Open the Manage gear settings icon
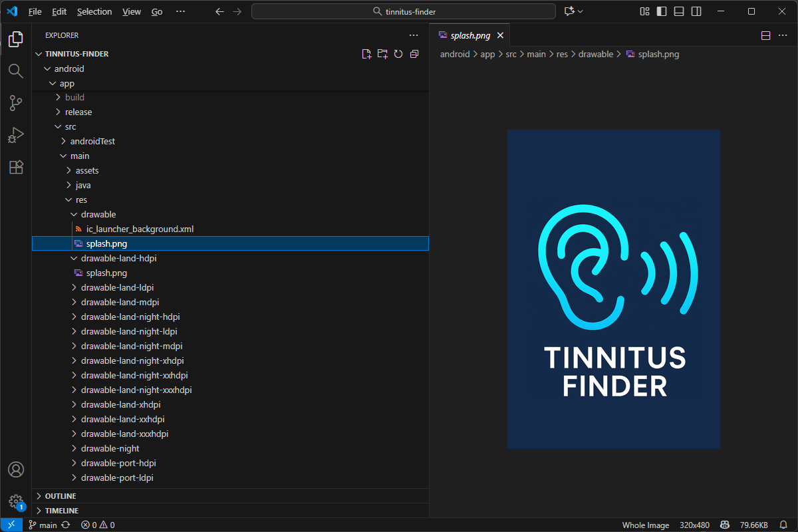798x532 pixels. point(16,501)
